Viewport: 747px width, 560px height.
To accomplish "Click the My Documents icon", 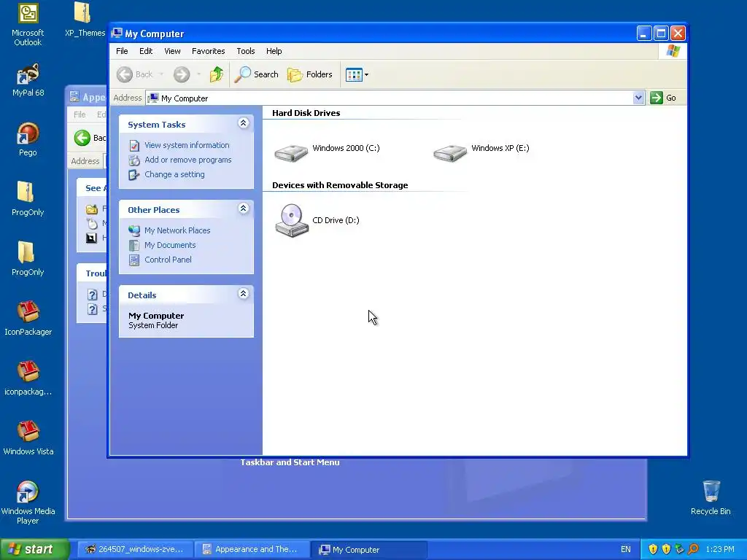I will (x=134, y=245).
